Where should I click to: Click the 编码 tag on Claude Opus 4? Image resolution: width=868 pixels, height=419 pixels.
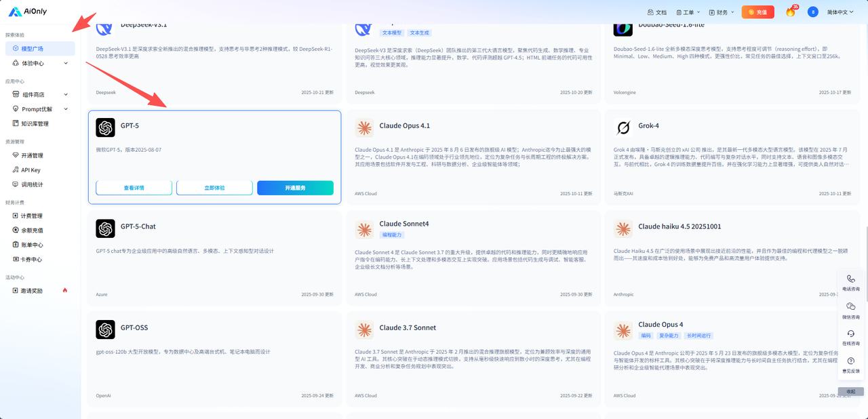click(x=646, y=335)
